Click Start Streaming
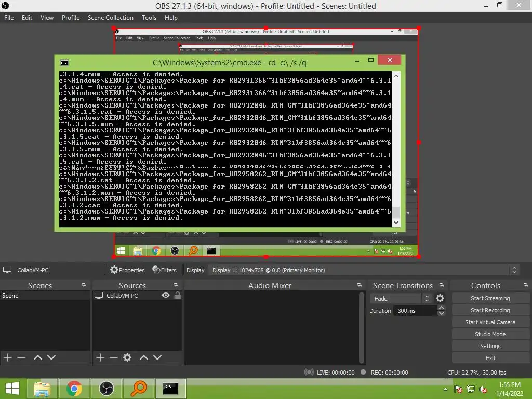The image size is (532, 399). [x=490, y=298]
